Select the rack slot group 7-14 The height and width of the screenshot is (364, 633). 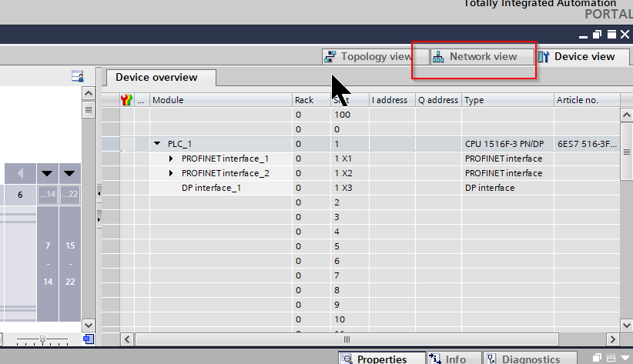(48, 263)
